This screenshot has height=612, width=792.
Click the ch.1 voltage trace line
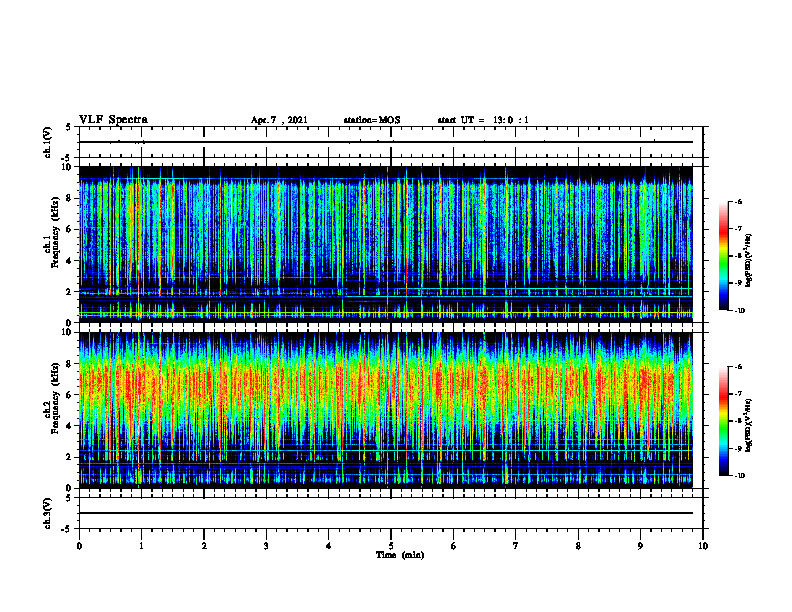[385, 142]
